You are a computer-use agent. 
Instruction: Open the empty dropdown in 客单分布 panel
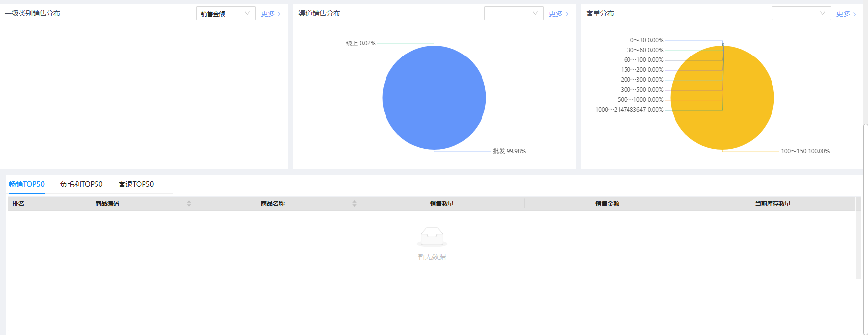(801, 13)
